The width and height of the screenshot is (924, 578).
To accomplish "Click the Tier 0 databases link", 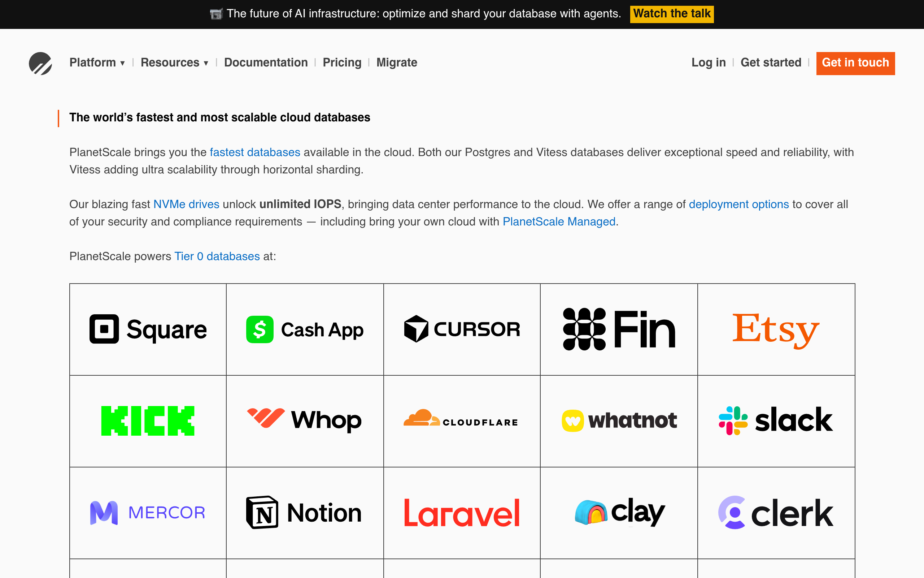I will pyautogui.click(x=217, y=256).
